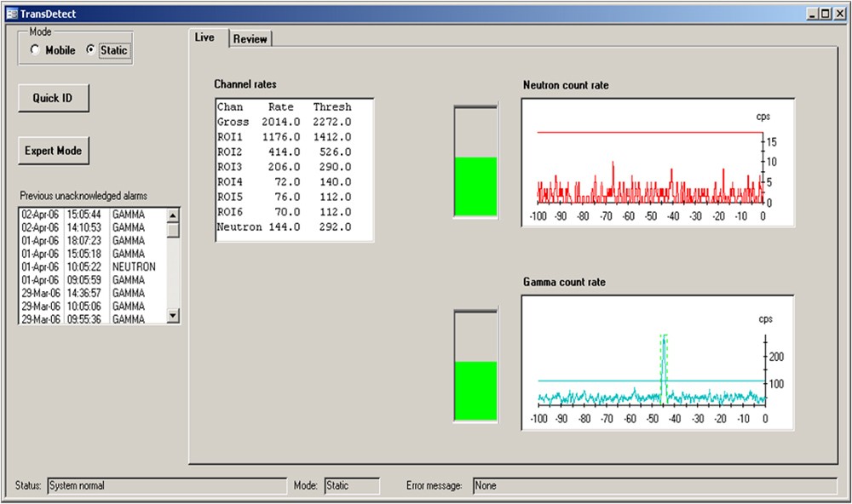
Task: Click the TransDetect title bar app icon
Action: tap(12, 13)
